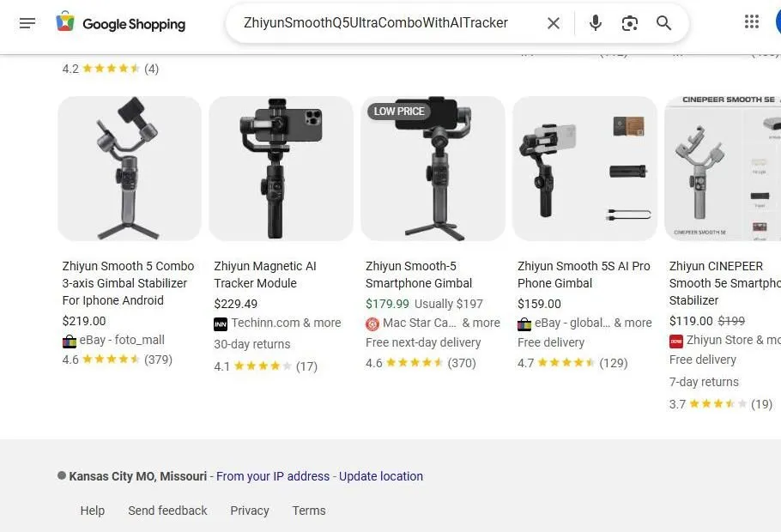This screenshot has width=781, height=532.
Task: Start voice search with the microphone icon
Action: 595,23
